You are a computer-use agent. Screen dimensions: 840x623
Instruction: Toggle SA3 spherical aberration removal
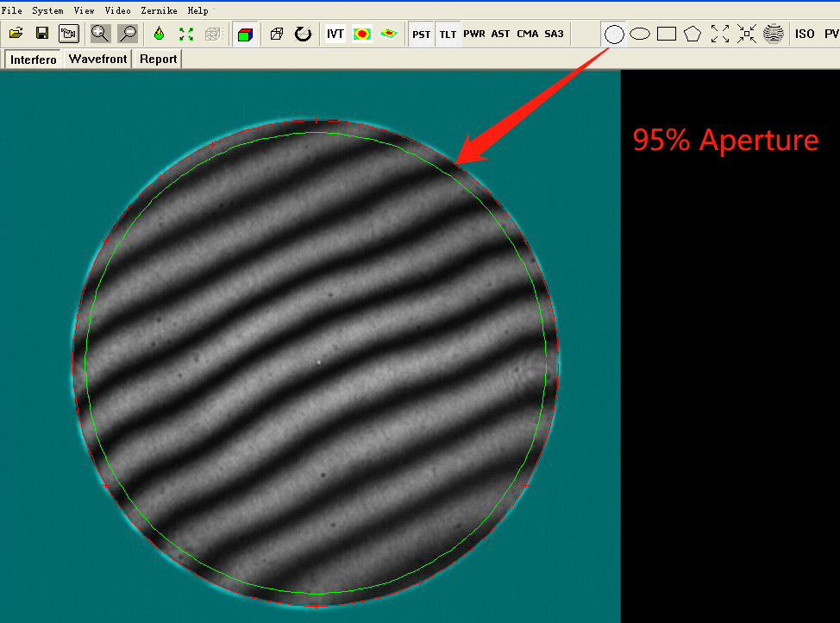[x=554, y=34]
